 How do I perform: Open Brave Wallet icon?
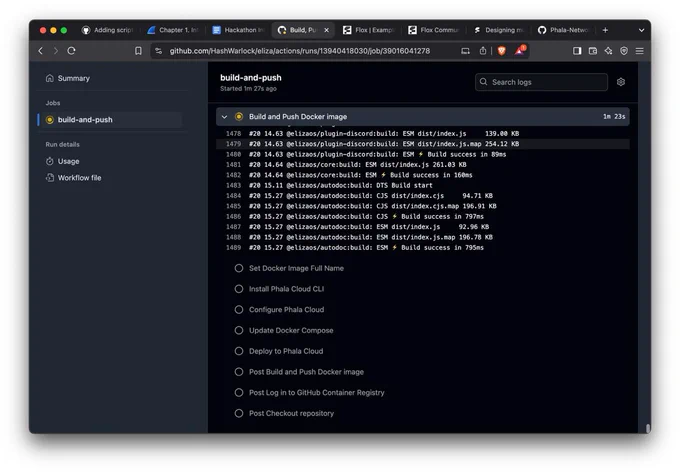(593, 51)
